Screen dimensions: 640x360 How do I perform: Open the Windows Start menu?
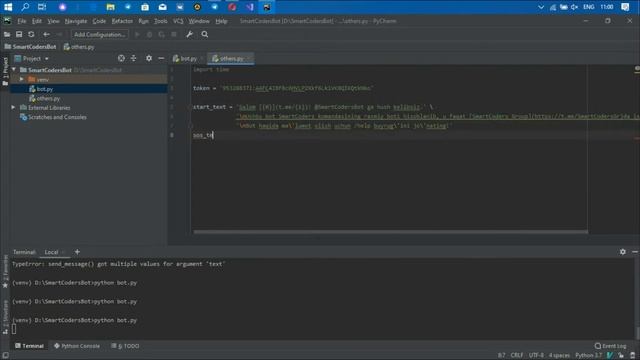point(8,7)
